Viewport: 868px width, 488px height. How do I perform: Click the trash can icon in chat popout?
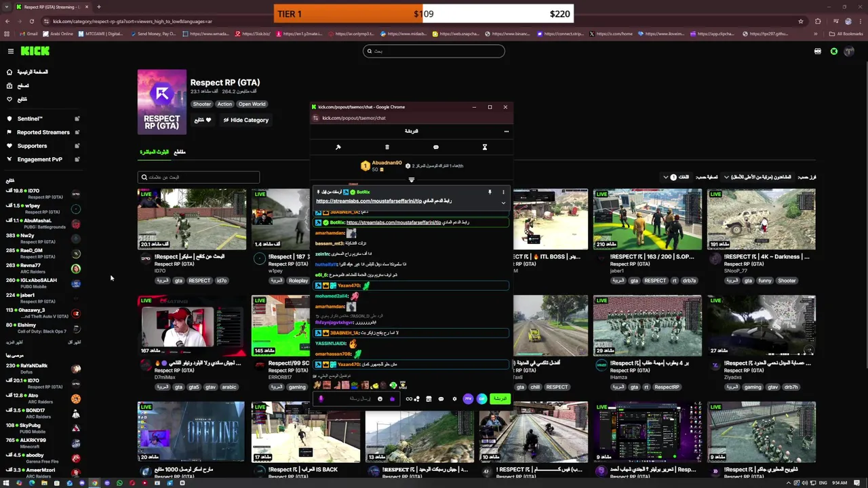[387, 147]
